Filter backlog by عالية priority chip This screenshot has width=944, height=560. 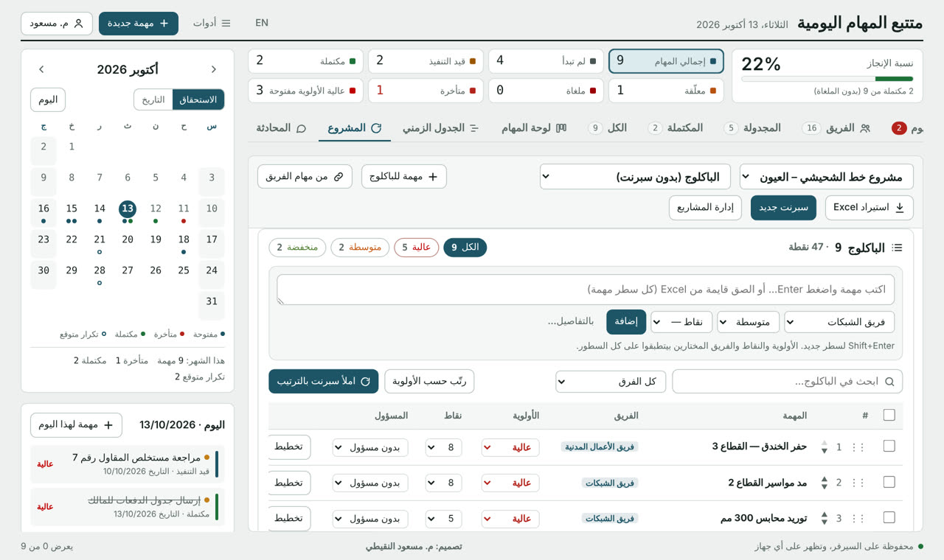(x=417, y=248)
